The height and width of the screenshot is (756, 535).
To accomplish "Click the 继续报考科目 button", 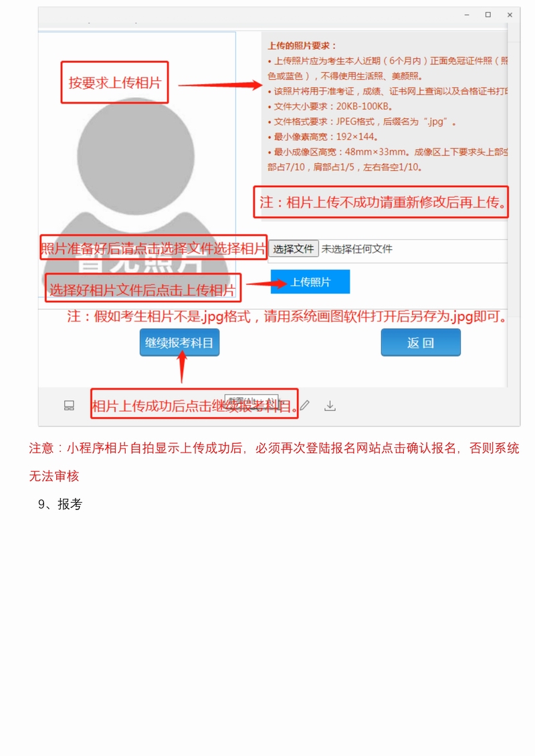I will pos(179,342).
